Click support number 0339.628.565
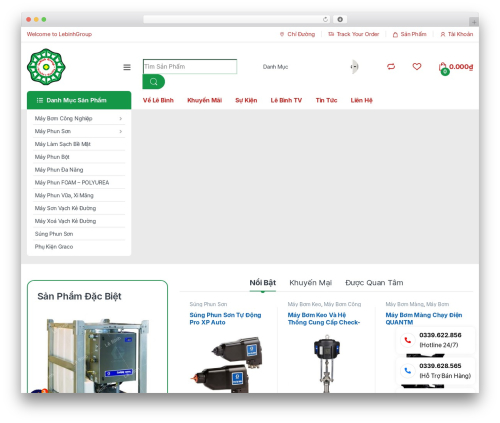The image size is (500, 423). coord(440,366)
